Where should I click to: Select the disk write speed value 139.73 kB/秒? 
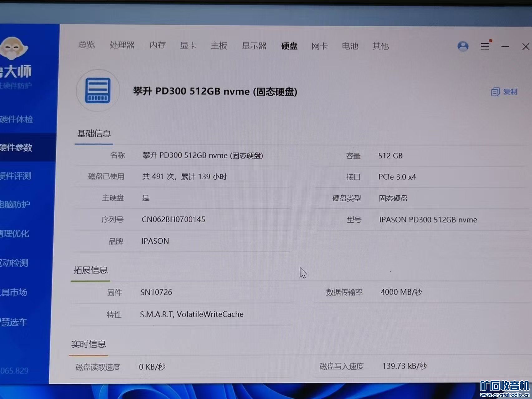[404, 366]
